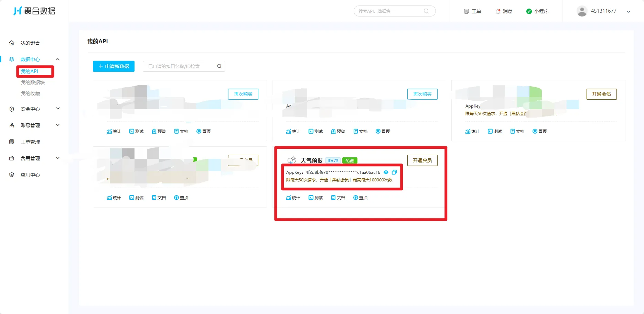Click the 聚合数据 logo

point(34,11)
